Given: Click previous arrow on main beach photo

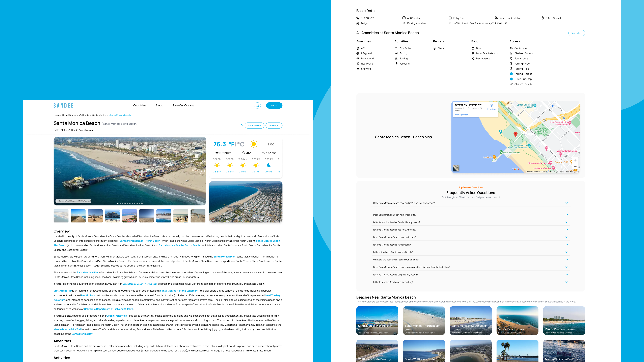Looking at the screenshot, I should (x=58, y=171).
